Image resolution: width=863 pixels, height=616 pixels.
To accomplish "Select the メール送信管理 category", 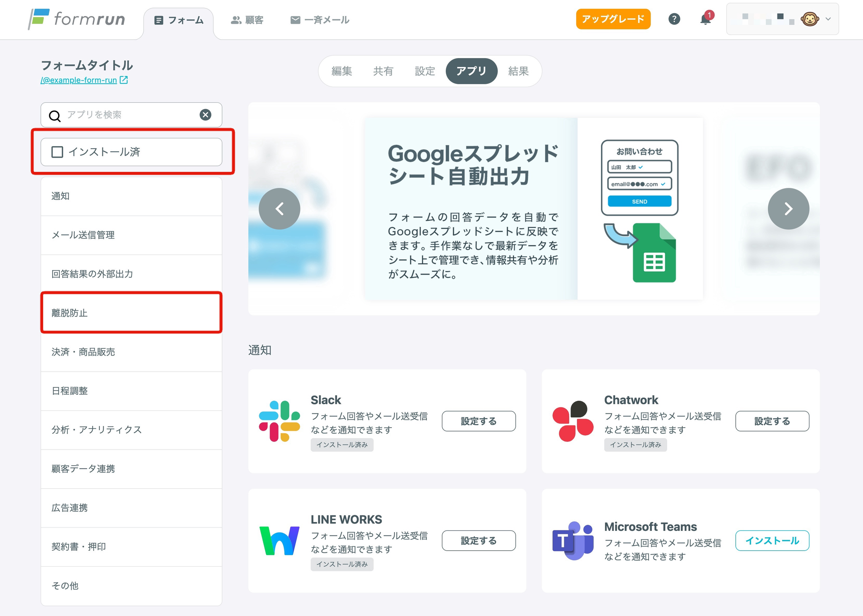I will click(x=131, y=235).
